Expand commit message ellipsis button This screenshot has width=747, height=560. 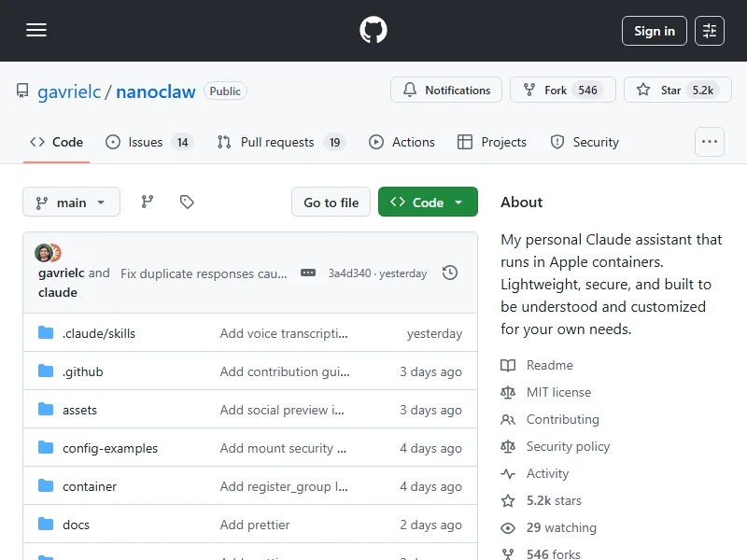(308, 273)
